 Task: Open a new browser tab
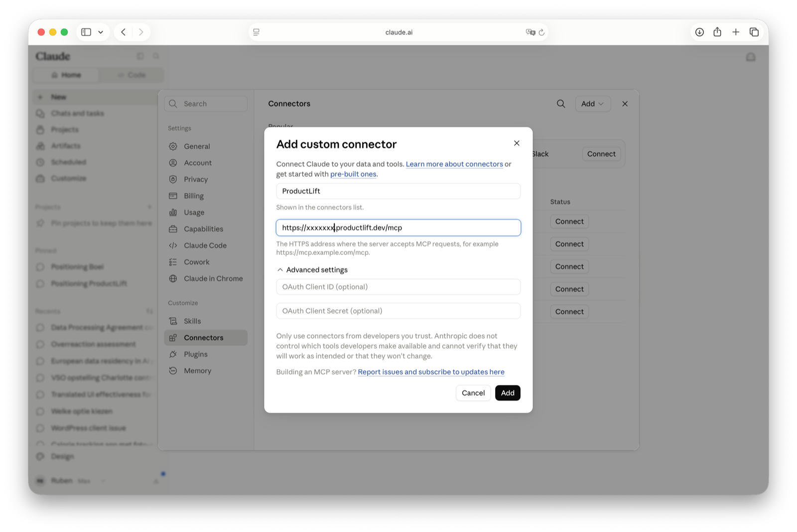736,32
